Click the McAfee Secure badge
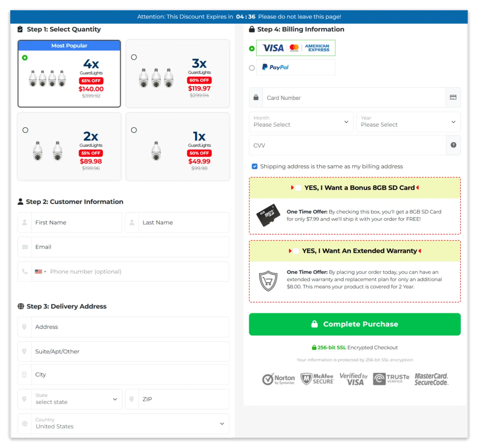478x448 pixels. [x=317, y=378]
